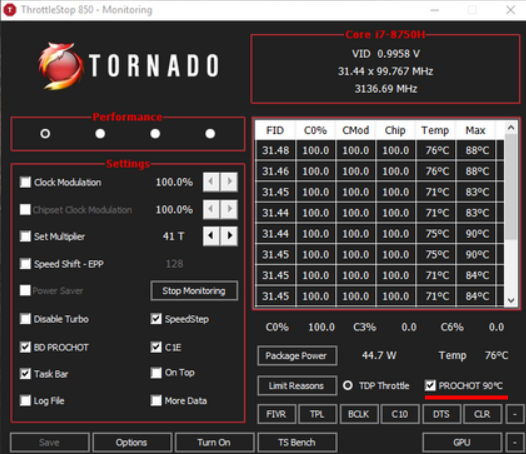
Task: Click the DTS button
Action: pos(441,414)
